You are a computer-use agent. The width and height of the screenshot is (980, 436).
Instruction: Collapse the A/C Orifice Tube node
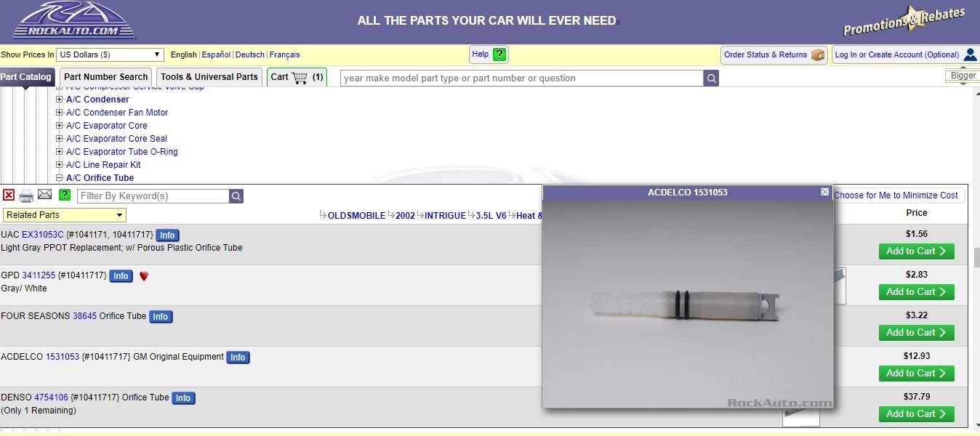point(60,178)
